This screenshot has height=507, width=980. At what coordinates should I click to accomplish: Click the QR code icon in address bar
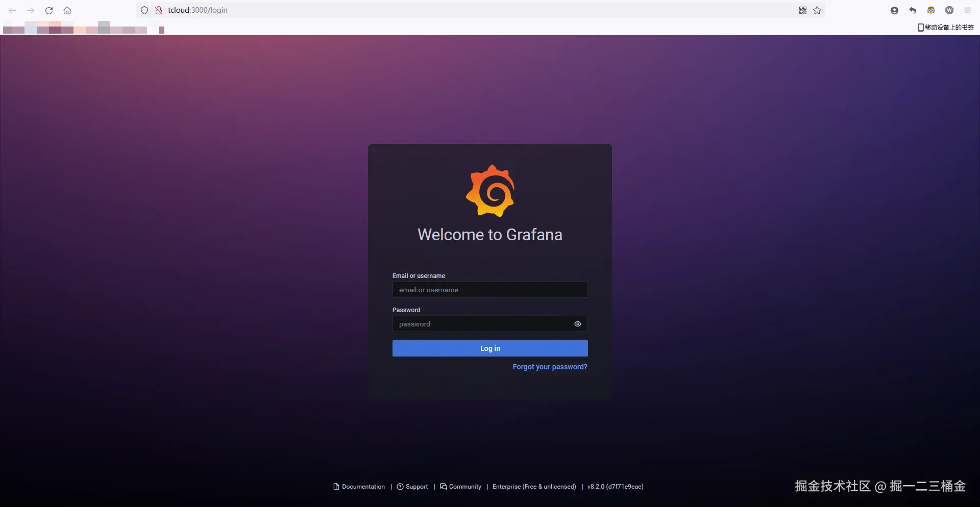tap(803, 10)
